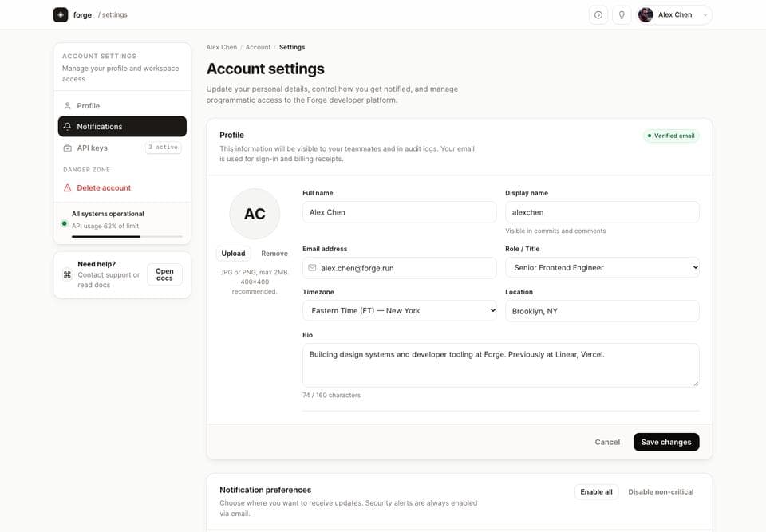Image resolution: width=766 pixels, height=532 pixels.
Task: Go to API keys section
Action: coord(122,148)
